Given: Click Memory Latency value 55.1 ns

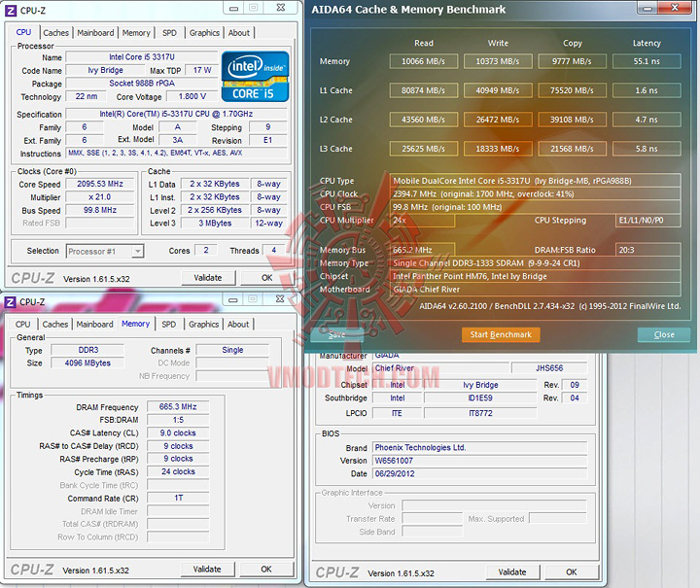Looking at the screenshot, I should (647, 61).
